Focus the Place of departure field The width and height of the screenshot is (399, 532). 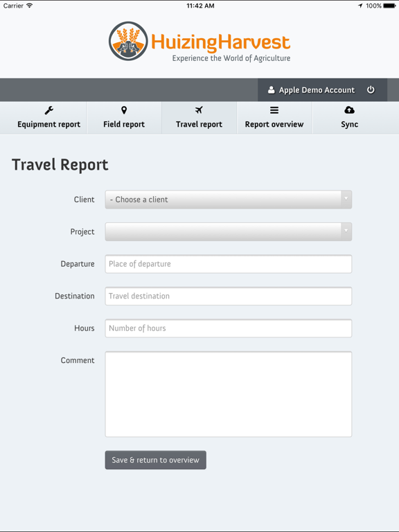229,264
